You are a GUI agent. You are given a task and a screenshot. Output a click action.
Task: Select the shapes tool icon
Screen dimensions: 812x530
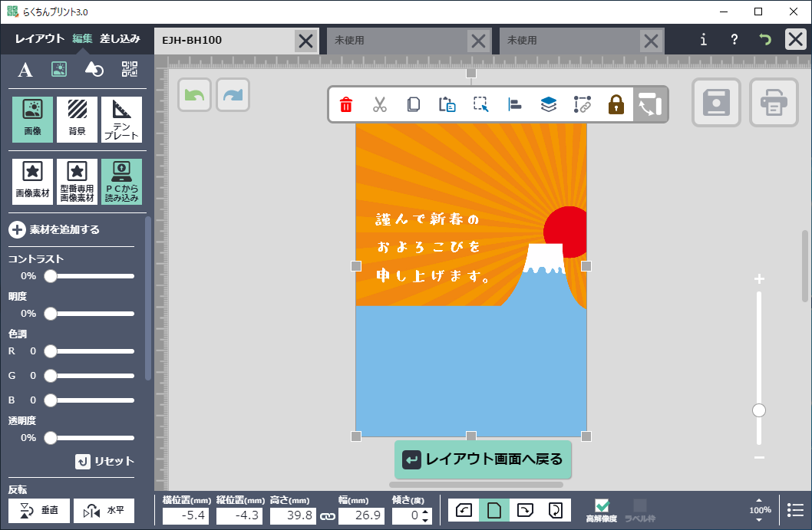point(94,69)
